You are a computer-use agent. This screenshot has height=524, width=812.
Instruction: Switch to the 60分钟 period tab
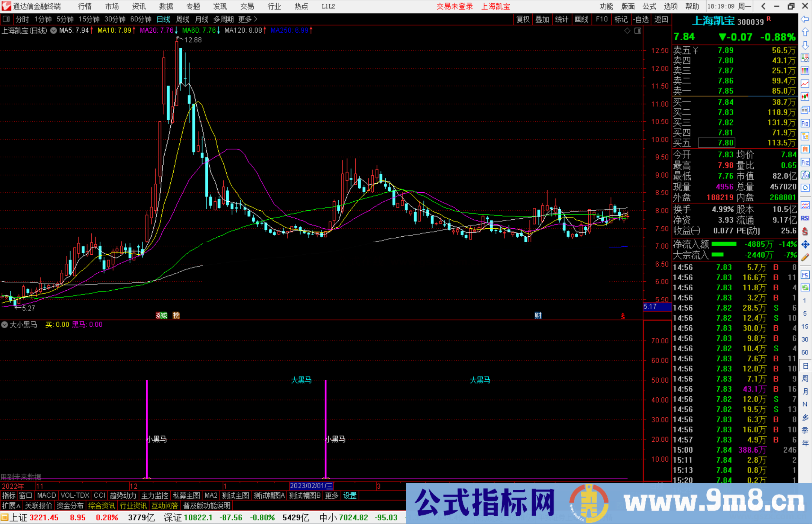point(141,19)
